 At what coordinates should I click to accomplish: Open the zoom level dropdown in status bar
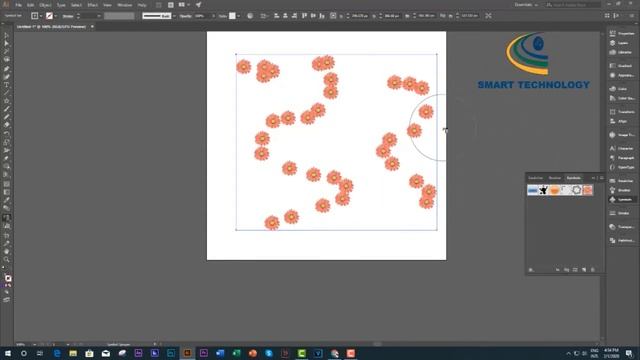[35, 344]
